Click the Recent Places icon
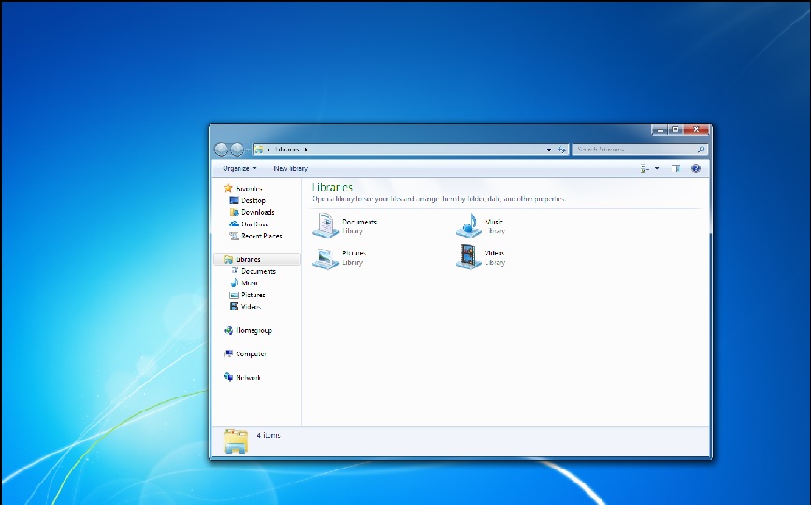Screen dimensions: 812x505 tap(234, 237)
